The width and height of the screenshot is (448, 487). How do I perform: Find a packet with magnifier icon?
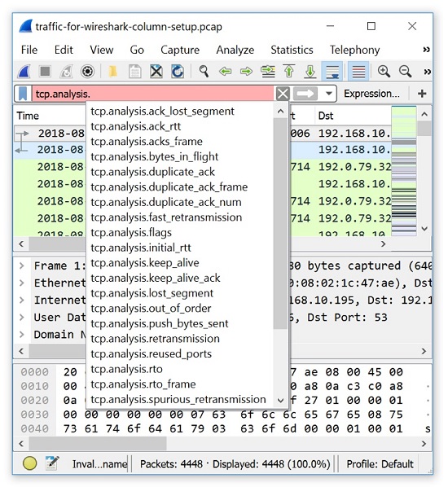pyautogui.click(x=204, y=72)
